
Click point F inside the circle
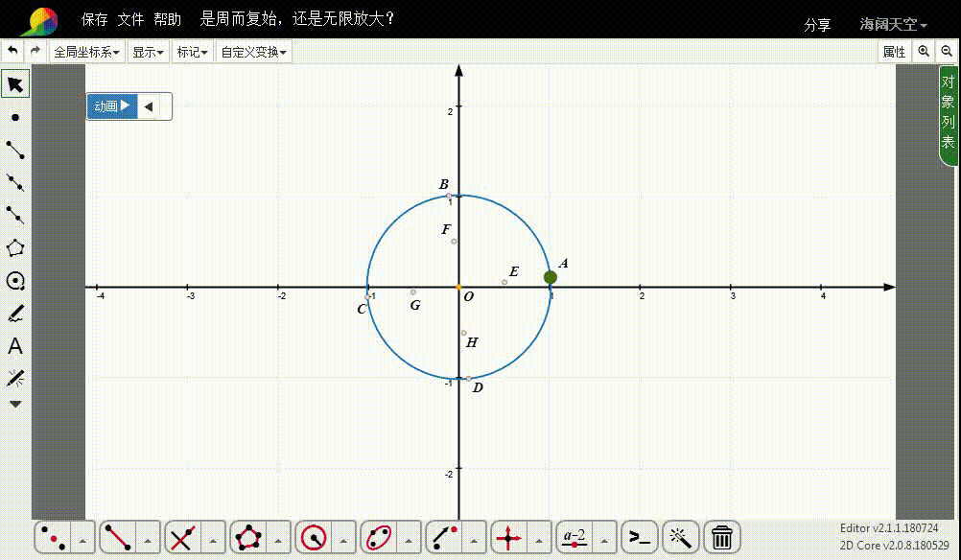point(454,242)
